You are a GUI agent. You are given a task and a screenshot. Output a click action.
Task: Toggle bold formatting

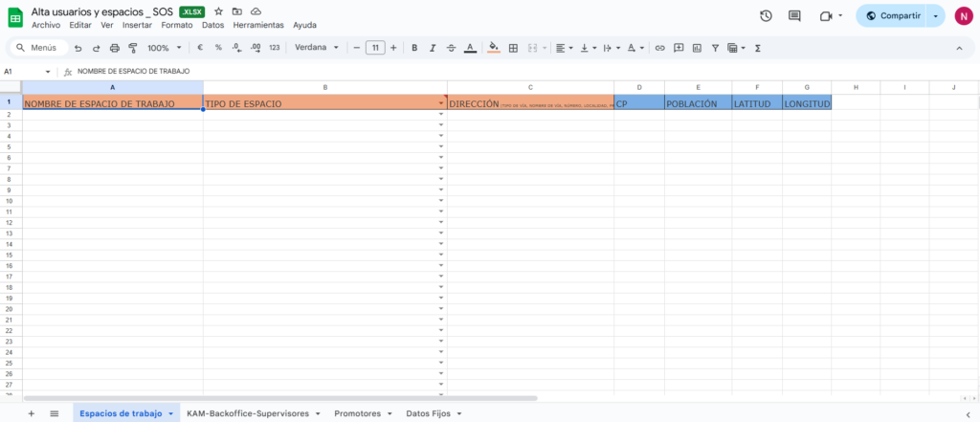tap(414, 48)
